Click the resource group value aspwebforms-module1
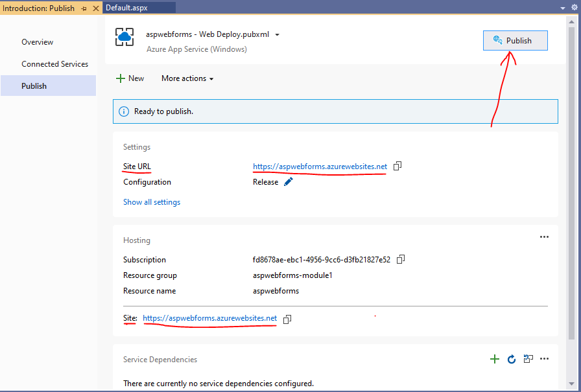The image size is (581, 392). (x=292, y=275)
